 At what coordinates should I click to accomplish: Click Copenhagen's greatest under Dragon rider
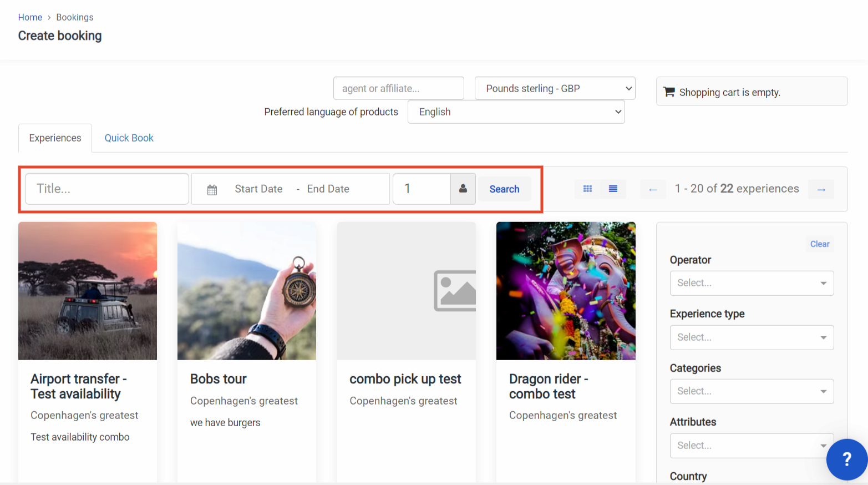(x=563, y=416)
